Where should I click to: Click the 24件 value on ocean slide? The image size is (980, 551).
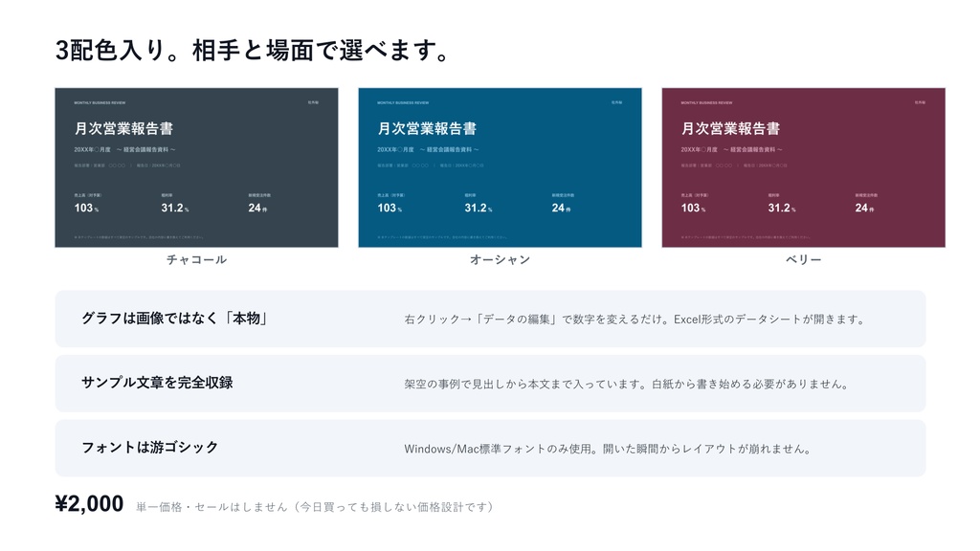click(561, 208)
